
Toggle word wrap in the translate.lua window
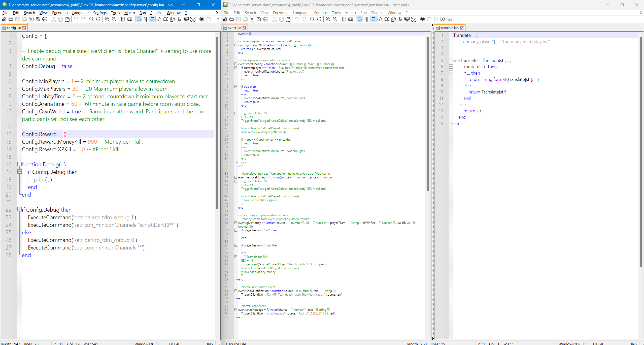[x=360, y=19]
